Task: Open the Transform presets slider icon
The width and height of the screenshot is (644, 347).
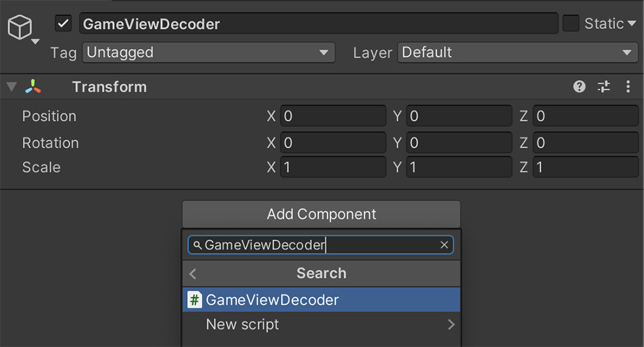Action: tap(604, 87)
